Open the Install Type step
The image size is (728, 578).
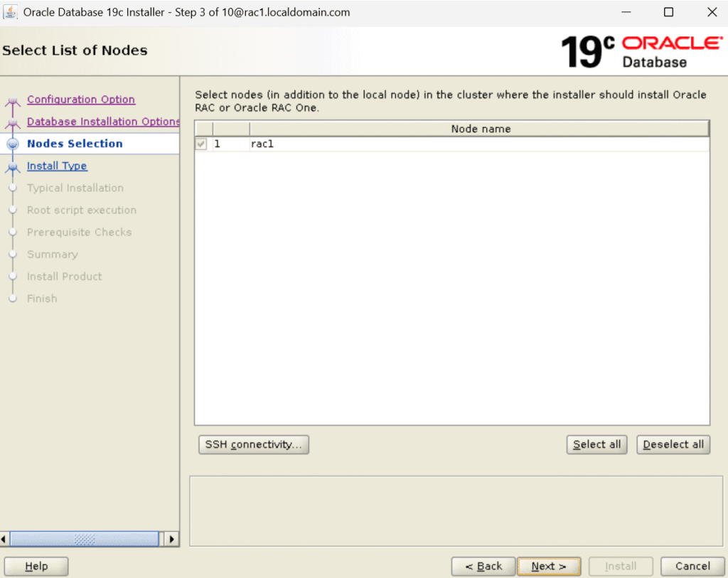click(57, 166)
